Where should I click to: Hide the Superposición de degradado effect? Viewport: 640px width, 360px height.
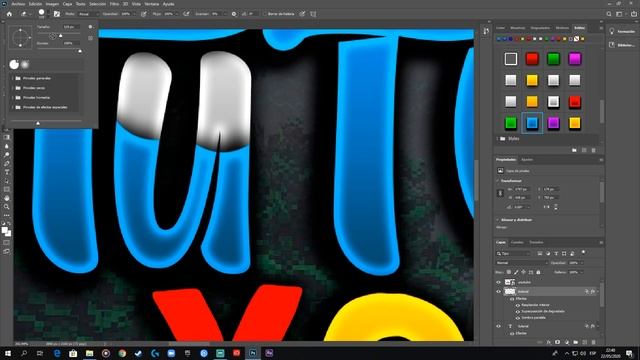pyautogui.click(x=518, y=311)
